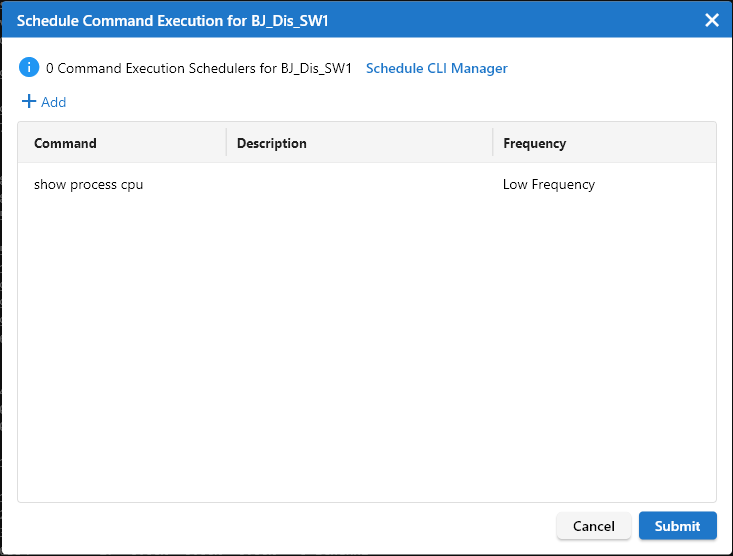Open the Schedule CLI Manager link
The height and width of the screenshot is (556, 733).
point(436,69)
